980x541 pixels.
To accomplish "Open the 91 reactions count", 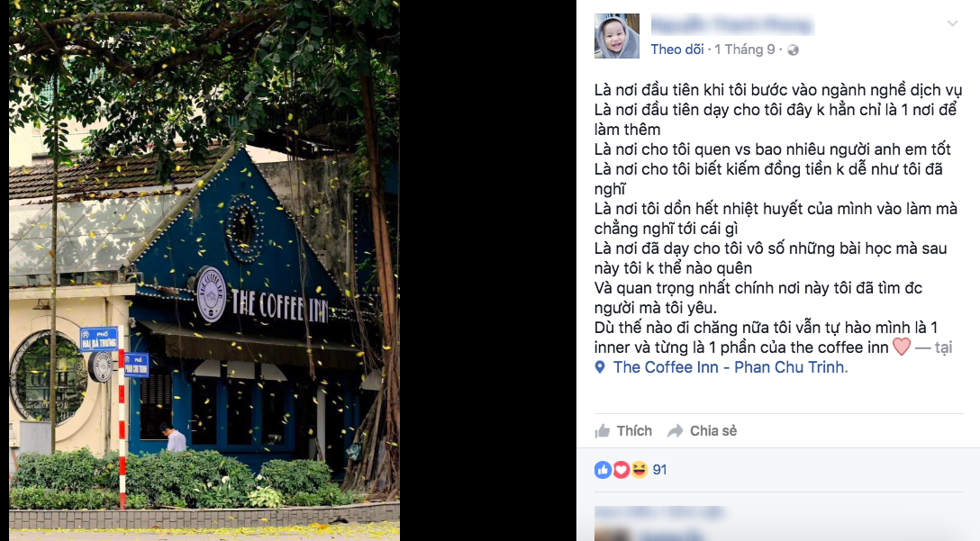I will (660, 470).
